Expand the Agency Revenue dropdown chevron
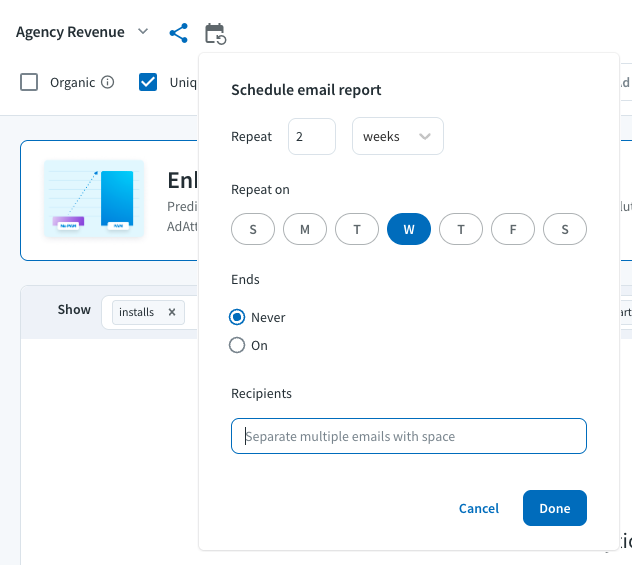This screenshot has height=565, width=632. point(143,31)
